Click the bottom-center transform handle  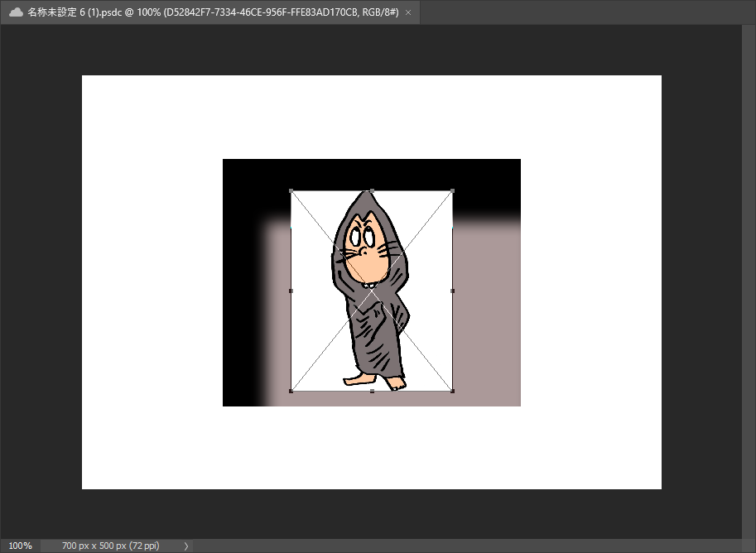point(372,391)
